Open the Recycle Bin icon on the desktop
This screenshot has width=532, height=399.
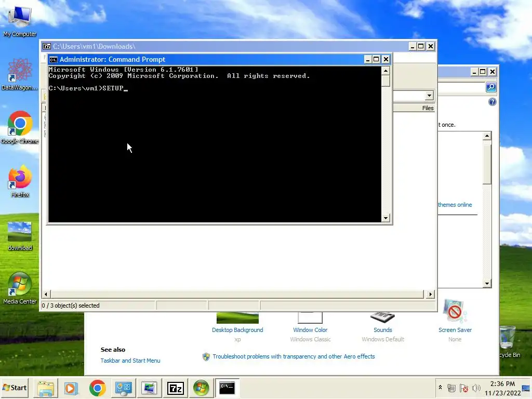pos(509,341)
